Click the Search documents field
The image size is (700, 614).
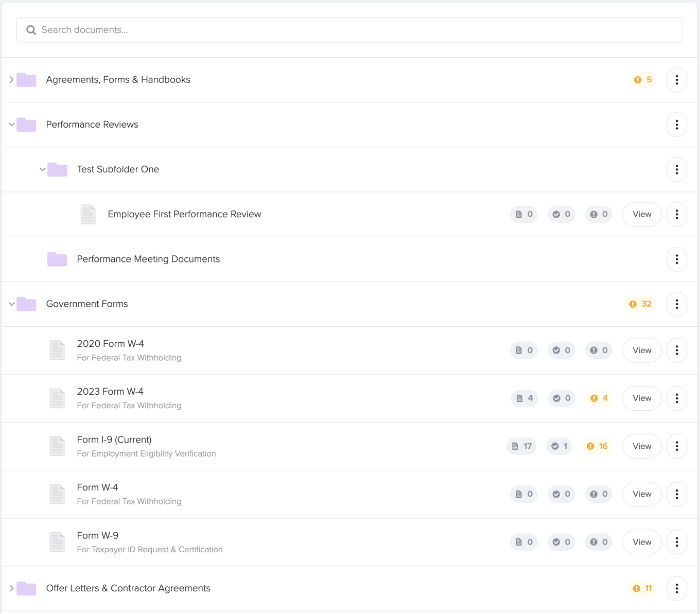click(349, 30)
